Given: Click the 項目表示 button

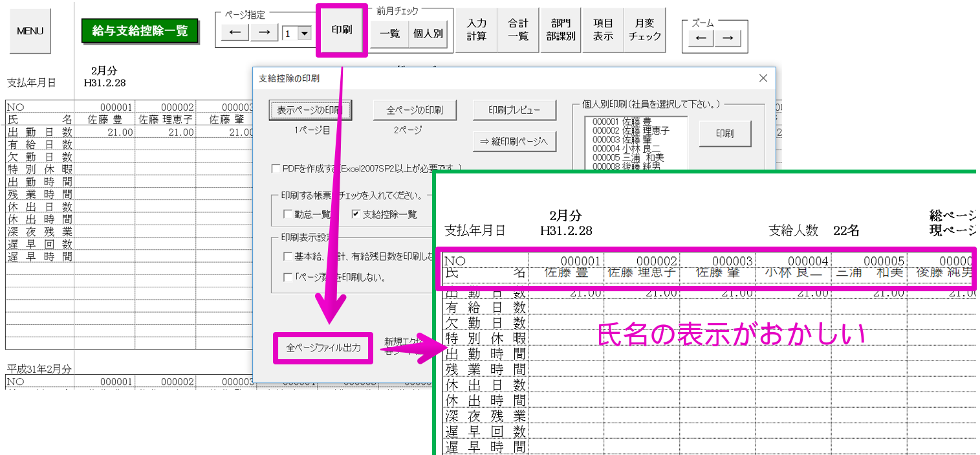Looking at the screenshot, I should 603,30.
